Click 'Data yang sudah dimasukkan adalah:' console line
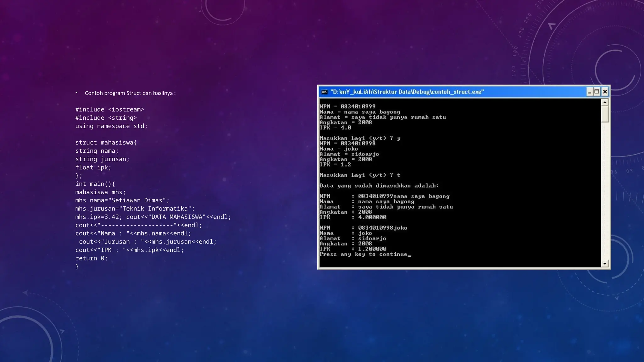Image resolution: width=644 pixels, height=362 pixels. 379,186
